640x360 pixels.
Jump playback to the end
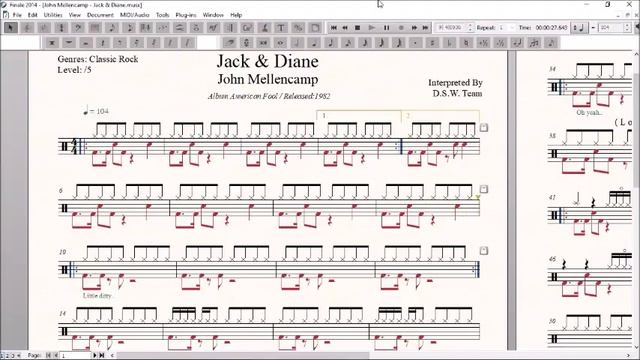[x=425, y=28]
